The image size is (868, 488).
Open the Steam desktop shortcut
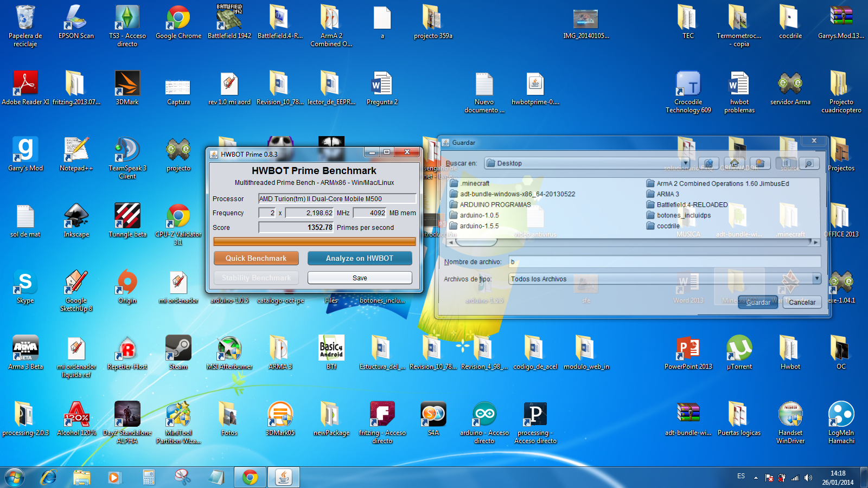pyautogui.click(x=178, y=353)
